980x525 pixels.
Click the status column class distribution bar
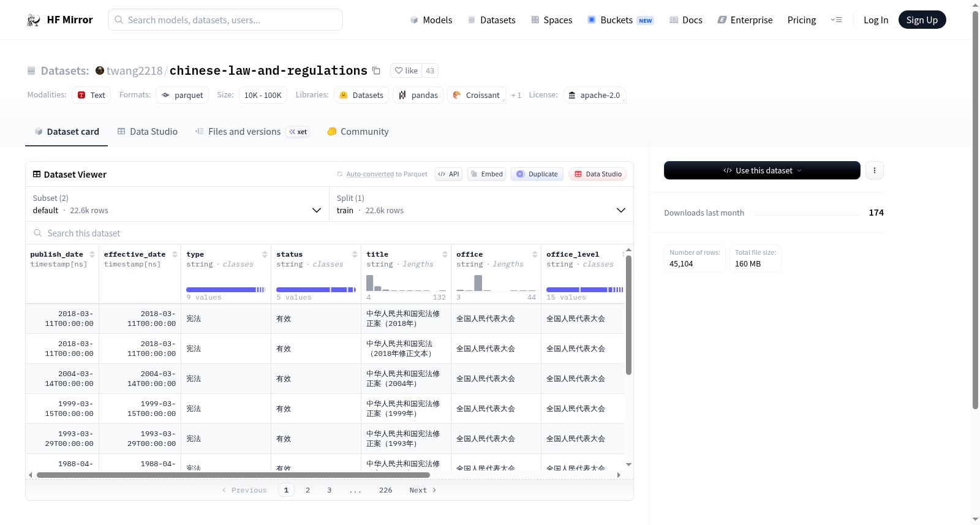(316, 290)
